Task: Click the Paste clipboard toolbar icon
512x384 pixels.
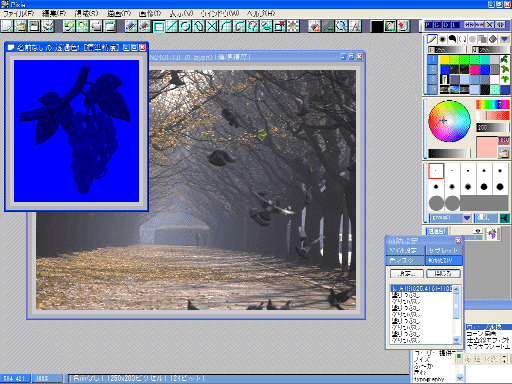Action: click(110, 26)
